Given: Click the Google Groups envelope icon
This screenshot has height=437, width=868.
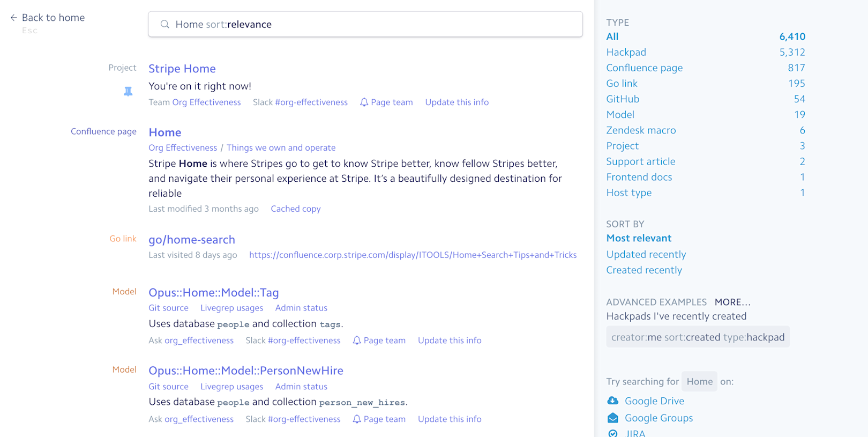Looking at the screenshot, I should click(612, 418).
